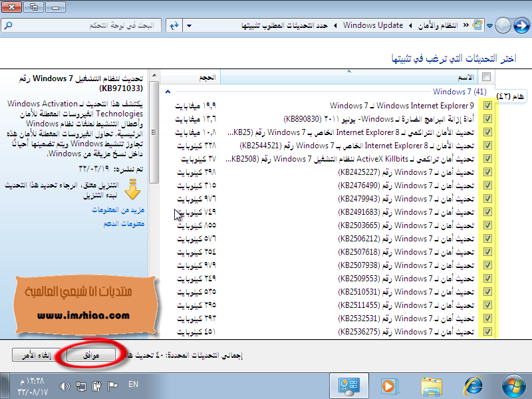
Task: Click the back navigation arrow button
Action: [503, 25]
